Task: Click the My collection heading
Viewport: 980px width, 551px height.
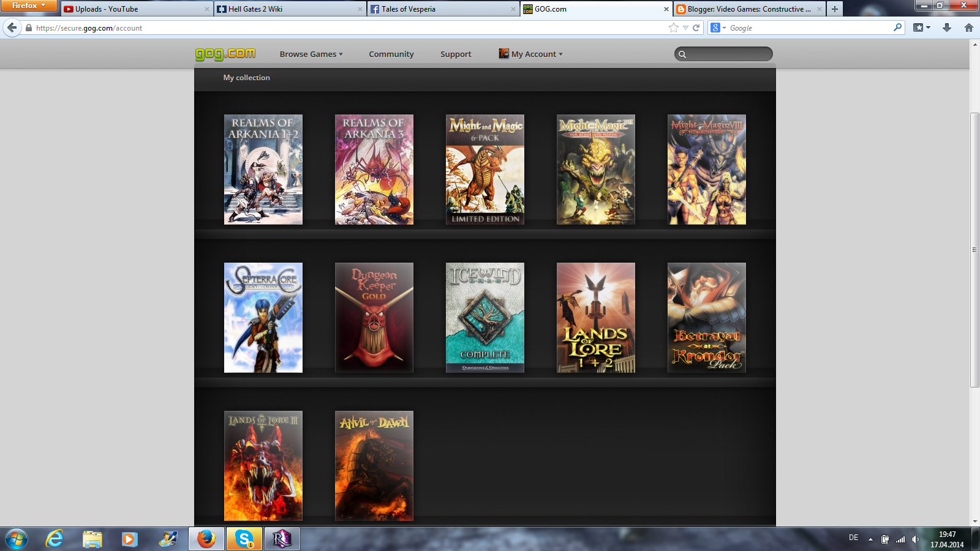Action: (246, 78)
